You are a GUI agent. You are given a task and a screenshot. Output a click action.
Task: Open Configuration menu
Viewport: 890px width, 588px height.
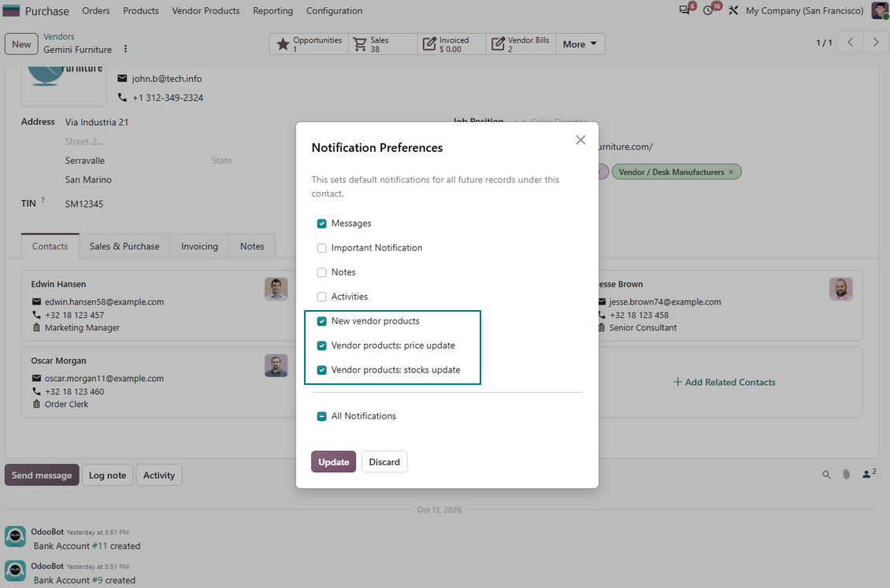334,11
